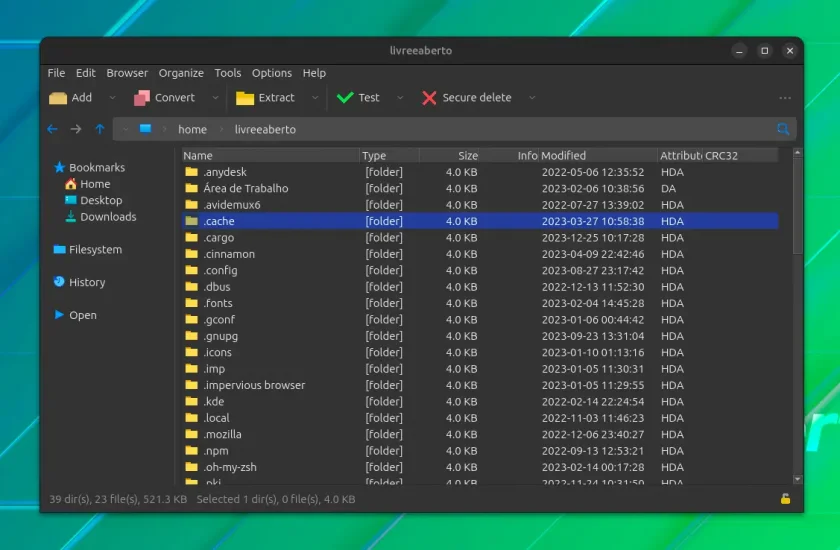The image size is (840, 550).
Task: Open the Browser menu
Action: 127,73
